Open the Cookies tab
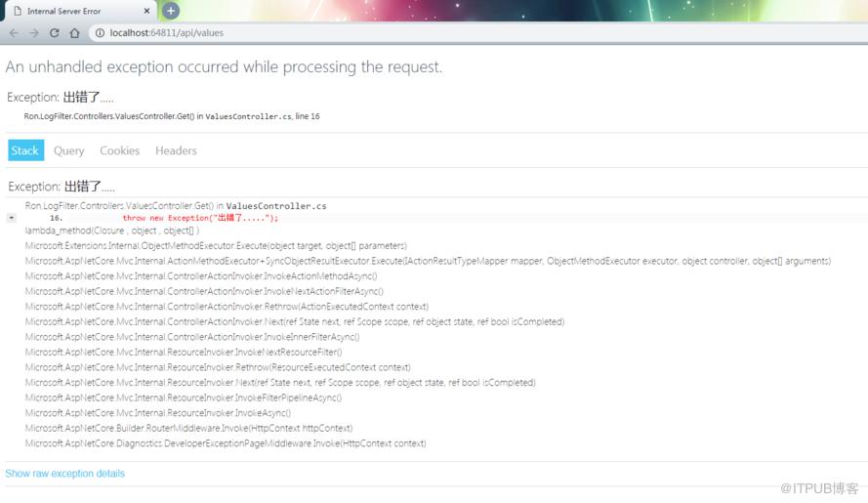 point(119,150)
